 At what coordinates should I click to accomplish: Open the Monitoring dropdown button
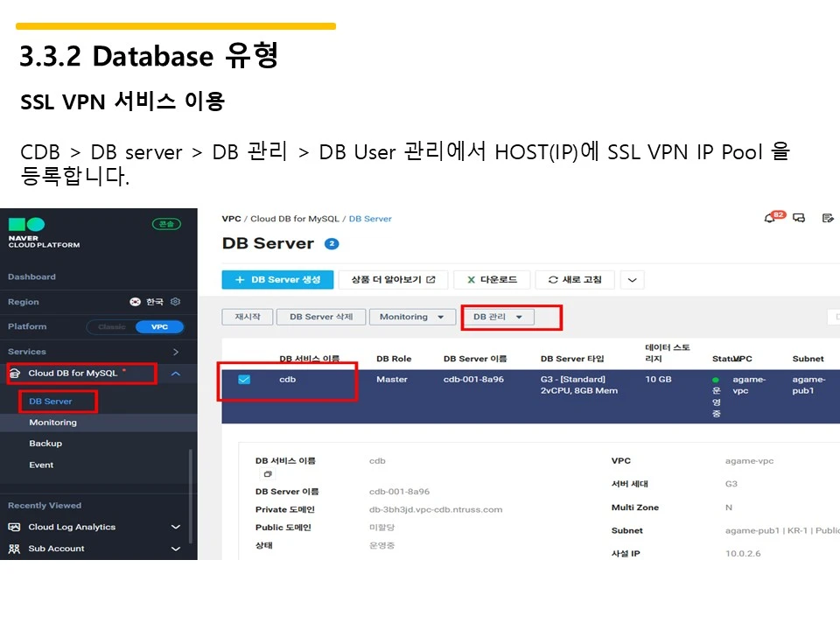411,317
